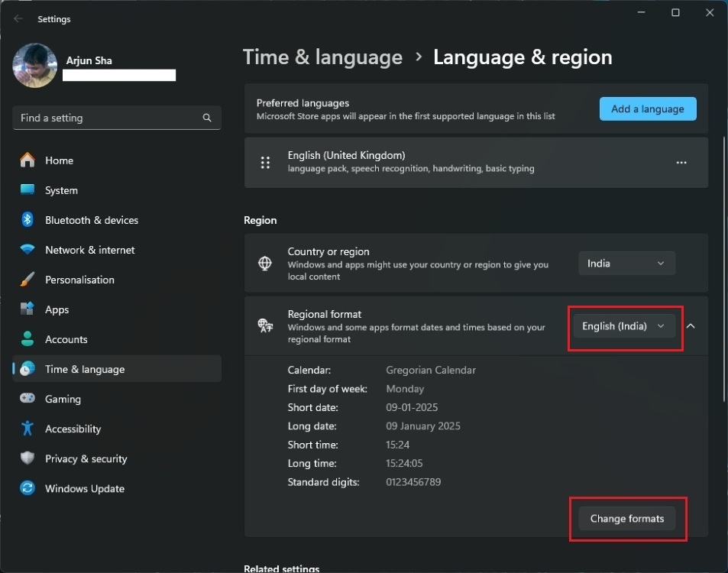Screen dimensions: 728x573
Task: Open the Country or region dropdown showing India
Action: coord(626,263)
